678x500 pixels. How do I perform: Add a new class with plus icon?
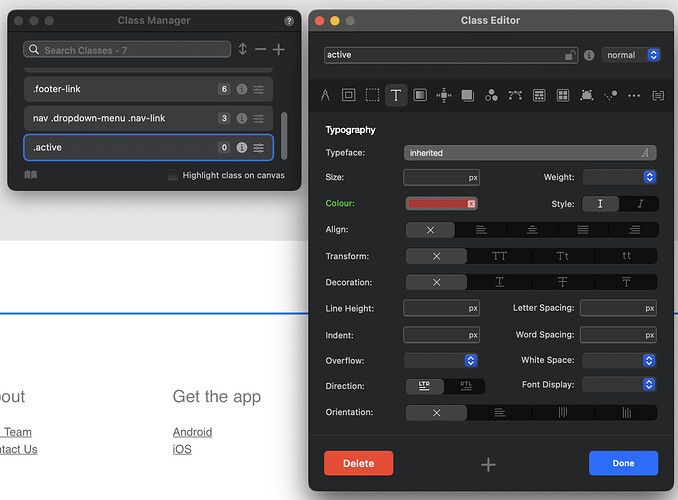pos(278,49)
